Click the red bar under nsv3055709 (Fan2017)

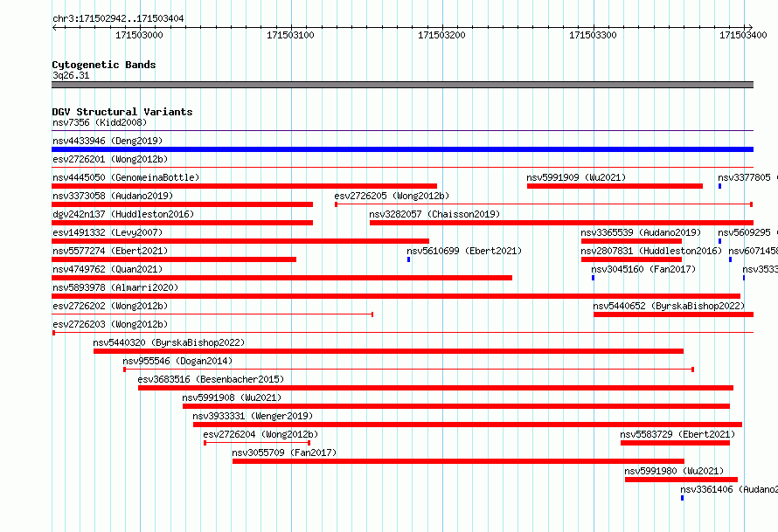[458, 461]
